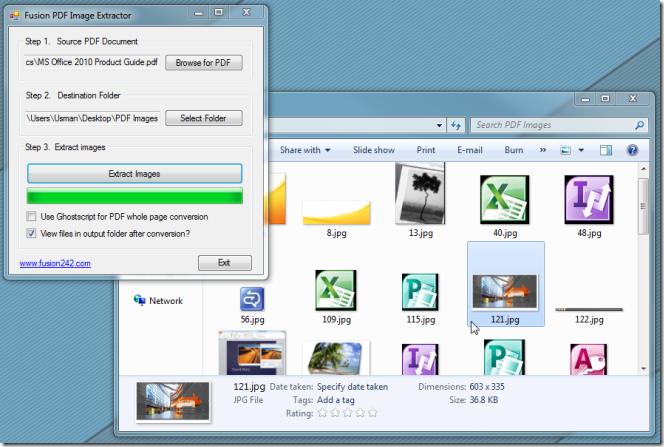
Task: Click the search magnifier icon
Action: 639,125
